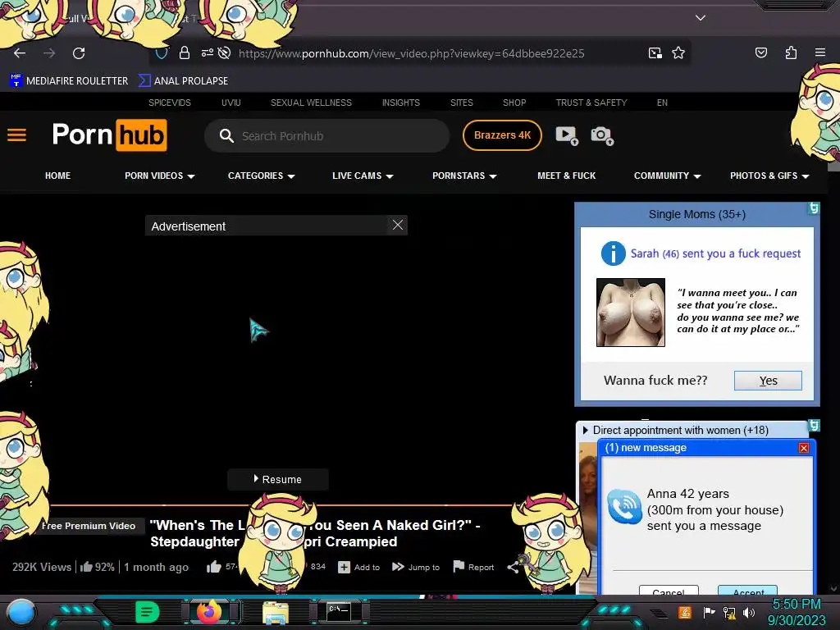Click the Action Center flag tray icon
840x630 pixels.
709,612
